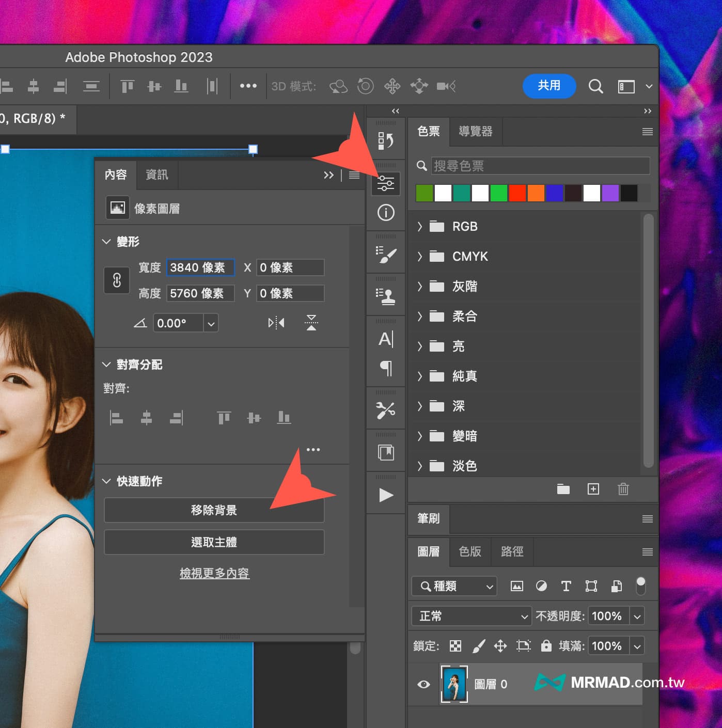Toggle visibility of 圖層 0
This screenshot has height=728, width=722.
[423, 684]
